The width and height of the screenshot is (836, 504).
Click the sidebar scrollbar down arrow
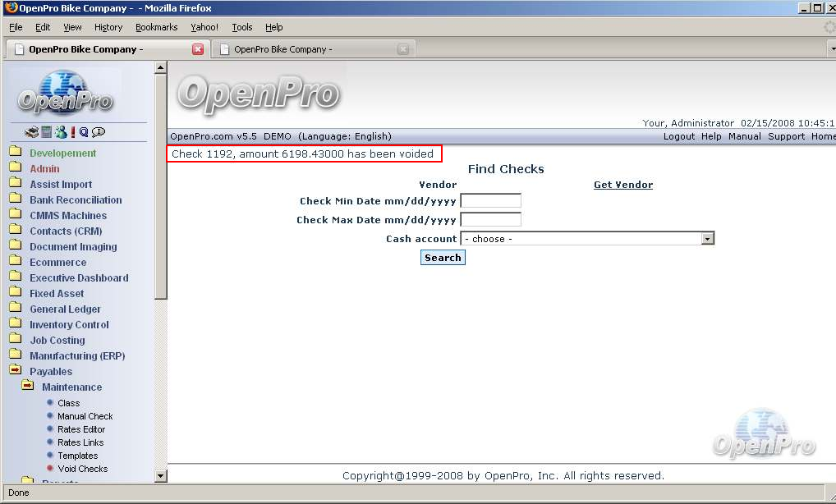161,476
